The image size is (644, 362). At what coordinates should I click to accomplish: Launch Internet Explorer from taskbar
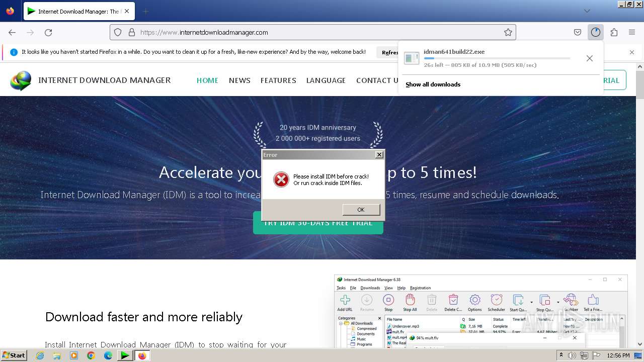point(40,355)
